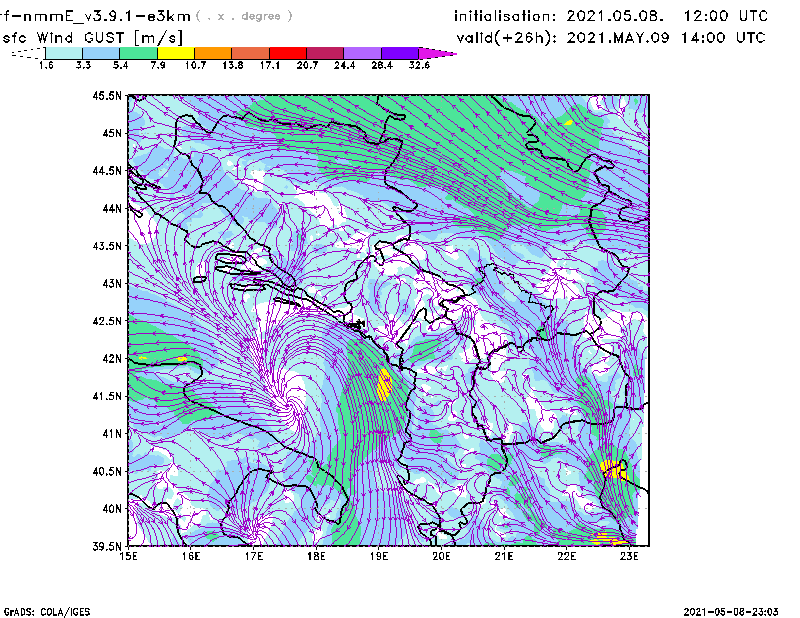Click the coral legend swatch after 13.8
This screenshot has height=618, width=800.
point(251,53)
